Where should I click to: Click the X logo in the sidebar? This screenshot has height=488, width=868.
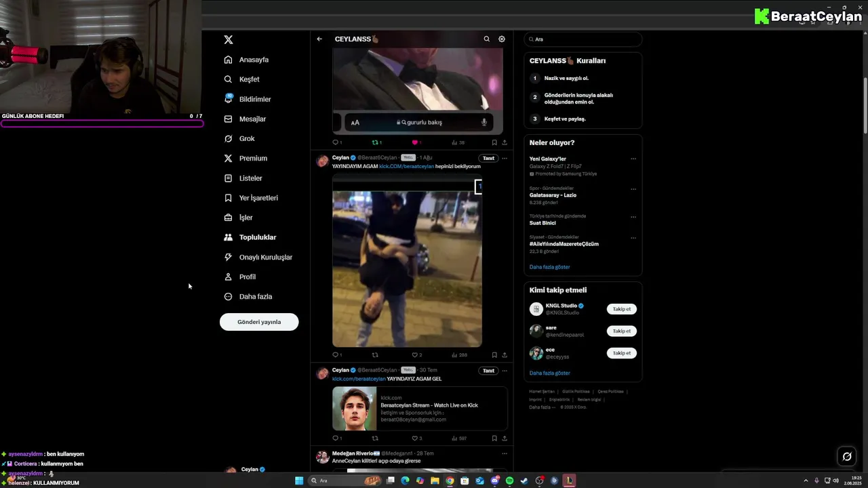tap(229, 40)
